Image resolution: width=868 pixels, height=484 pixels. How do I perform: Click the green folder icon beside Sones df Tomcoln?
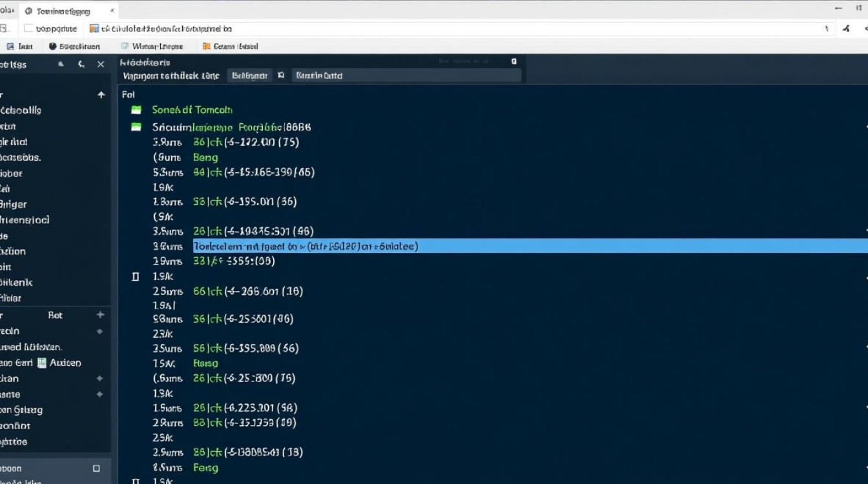click(x=136, y=109)
